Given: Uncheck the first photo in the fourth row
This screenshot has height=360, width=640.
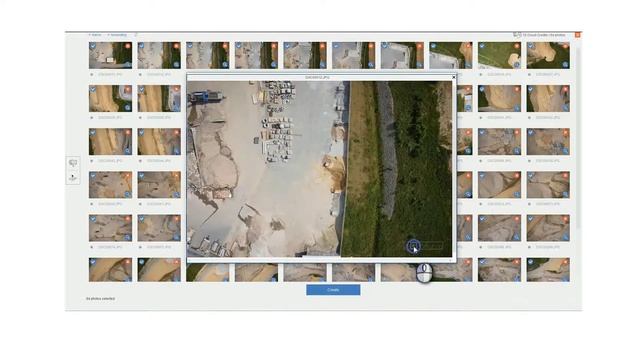Looking at the screenshot, I should click(x=93, y=176).
